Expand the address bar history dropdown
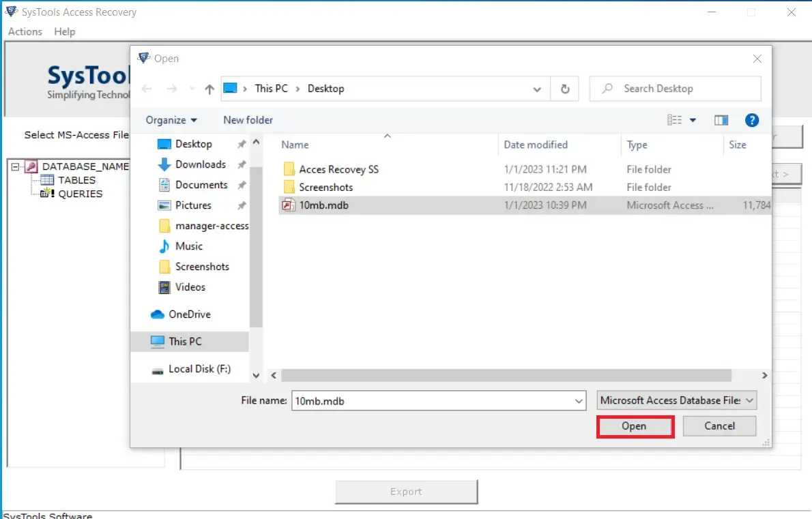Image resolution: width=812 pixels, height=519 pixels. [x=537, y=89]
